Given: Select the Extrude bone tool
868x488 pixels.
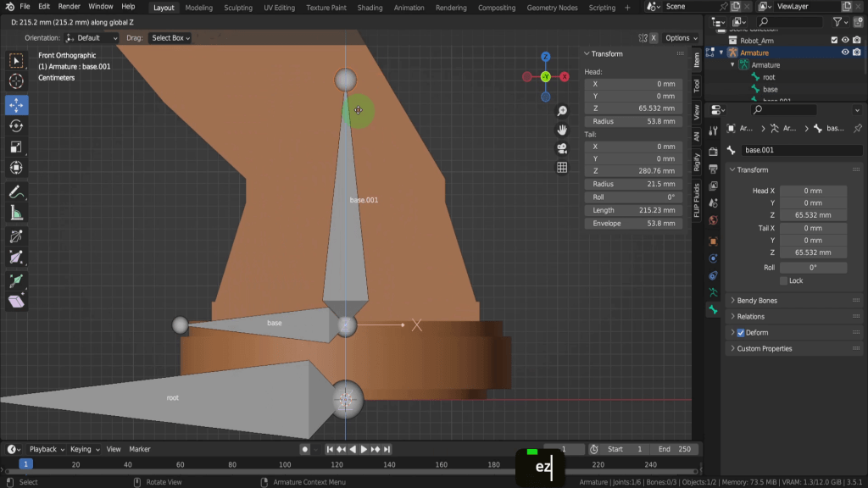Looking at the screenshot, I should [x=16, y=280].
